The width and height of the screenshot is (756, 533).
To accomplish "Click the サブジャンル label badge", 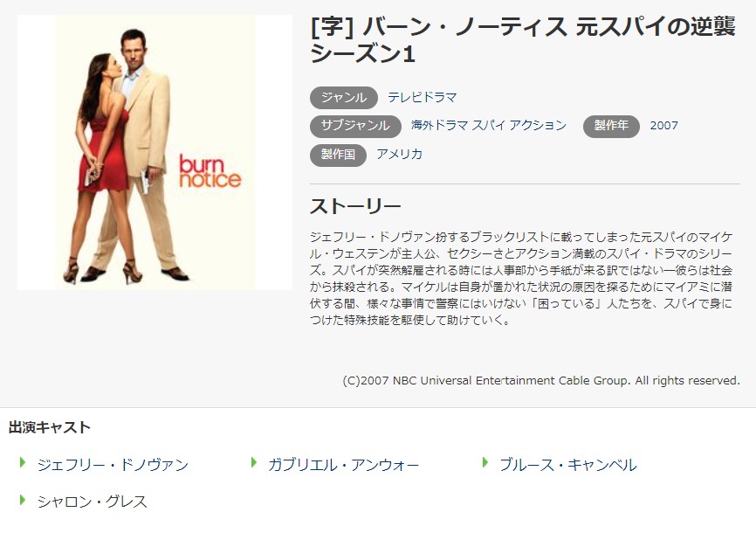I will (x=355, y=126).
